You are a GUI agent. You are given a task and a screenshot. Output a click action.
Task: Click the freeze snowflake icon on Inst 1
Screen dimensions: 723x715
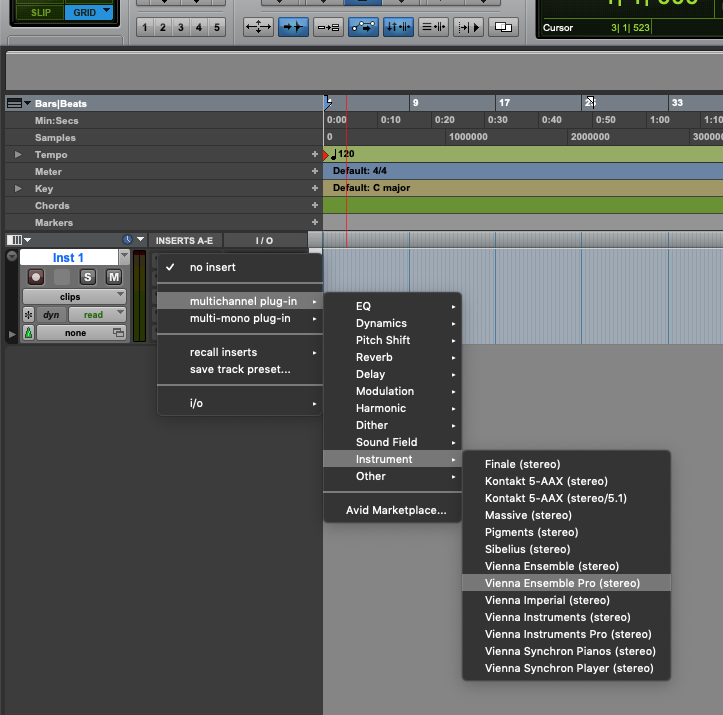point(28,315)
